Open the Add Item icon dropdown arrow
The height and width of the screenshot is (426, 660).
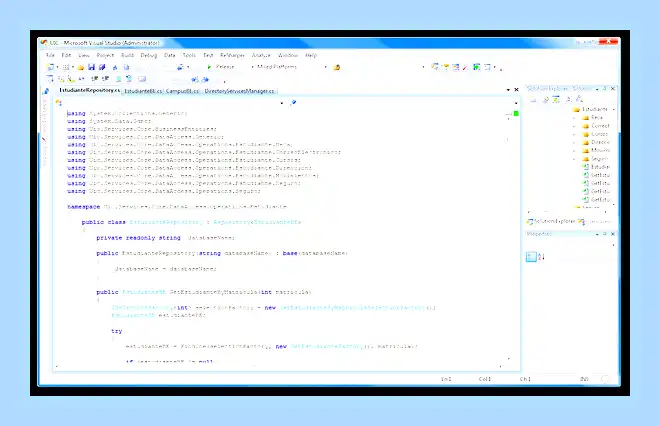pyautogui.click(x=73, y=67)
